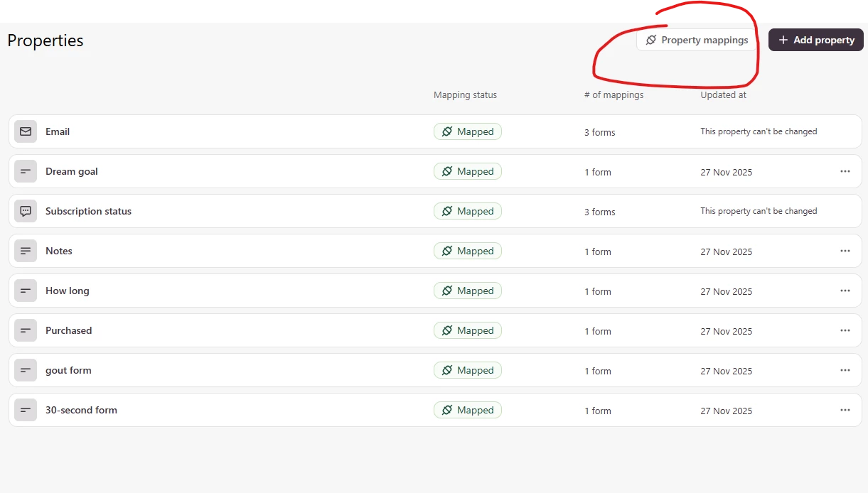
Task: Click the text icon beside gout form
Action: tap(26, 370)
